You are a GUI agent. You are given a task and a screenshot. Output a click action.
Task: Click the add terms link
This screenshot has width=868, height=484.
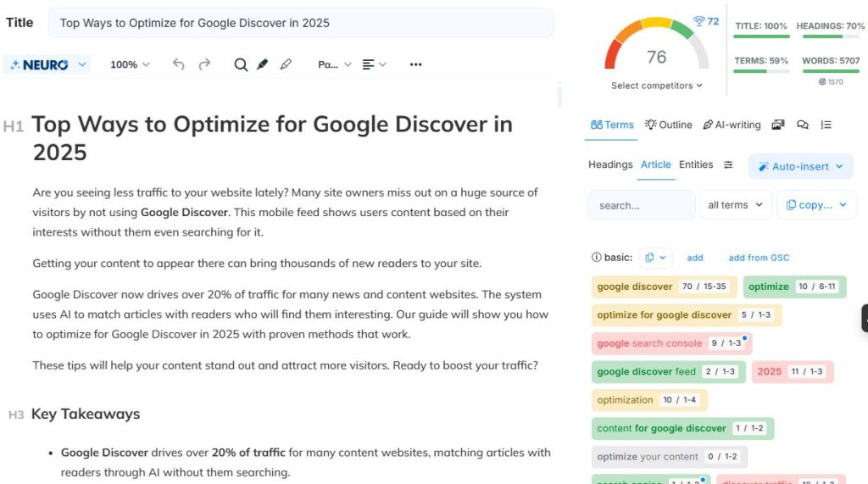click(695, 258)
